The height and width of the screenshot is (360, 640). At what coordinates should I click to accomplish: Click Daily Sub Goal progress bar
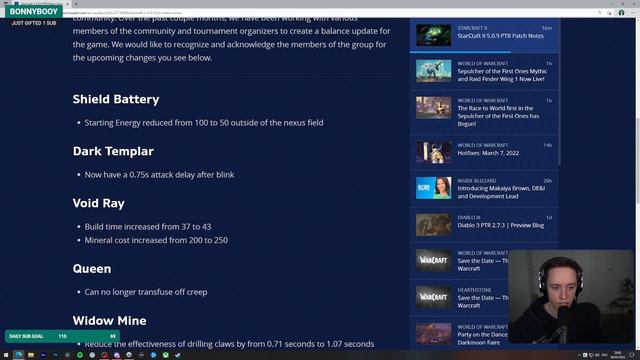pos(62,336)
